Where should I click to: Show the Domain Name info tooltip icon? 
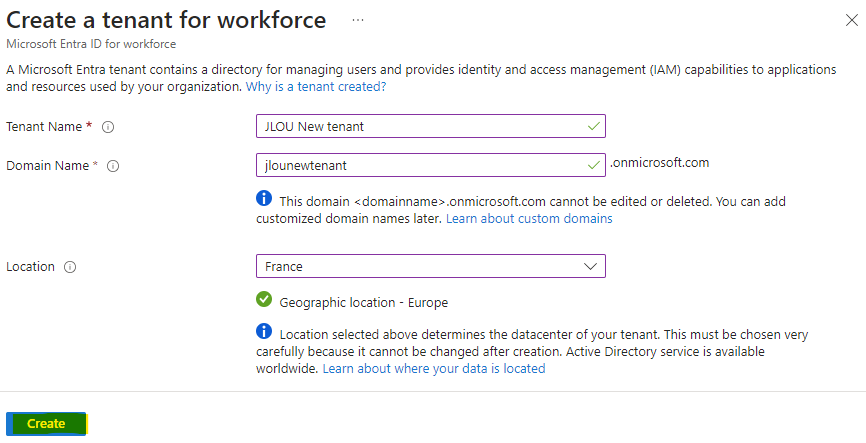pyautogui.click(x=113, y=166)
